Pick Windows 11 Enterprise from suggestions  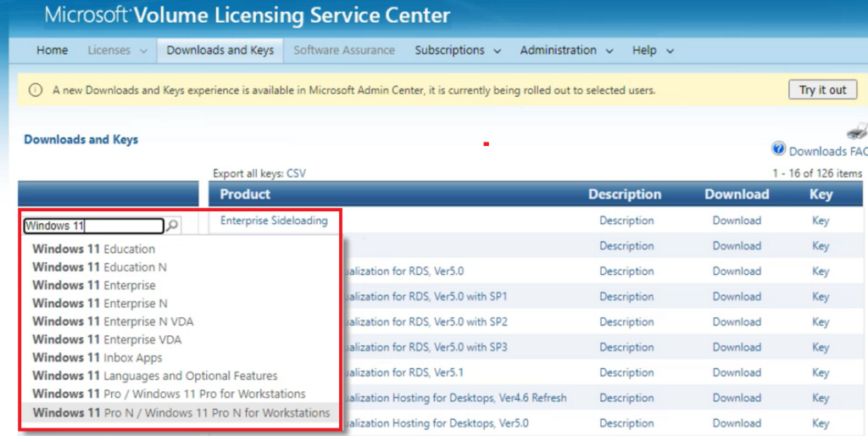point(94,285)
